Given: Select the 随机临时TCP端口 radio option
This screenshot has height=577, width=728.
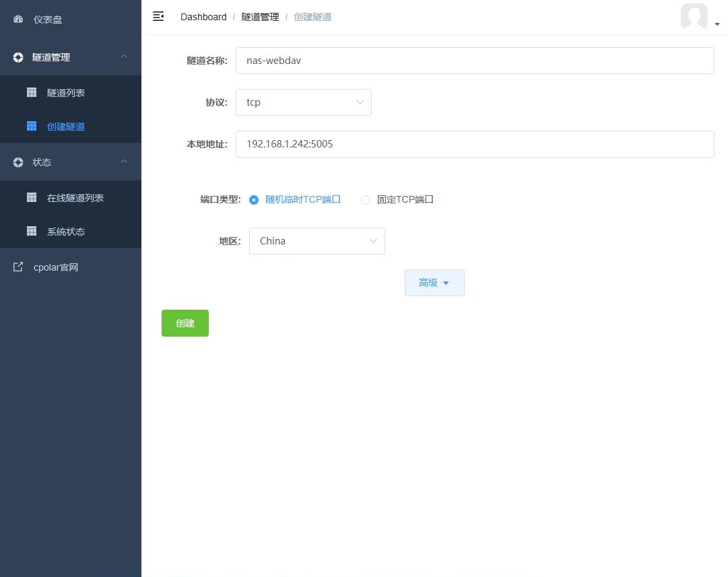Looking at the screenshot, I should tap(254, 199).
